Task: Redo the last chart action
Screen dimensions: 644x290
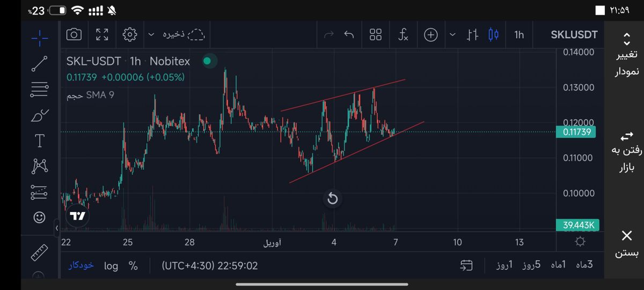Action: [x=328, y=35]
